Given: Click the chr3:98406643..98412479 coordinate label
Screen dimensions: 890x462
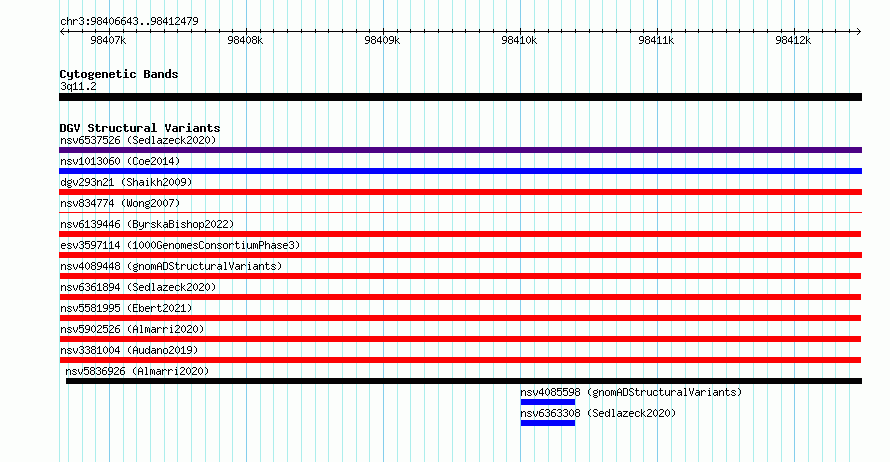Looking at the screenshot, I should (129, 22).
